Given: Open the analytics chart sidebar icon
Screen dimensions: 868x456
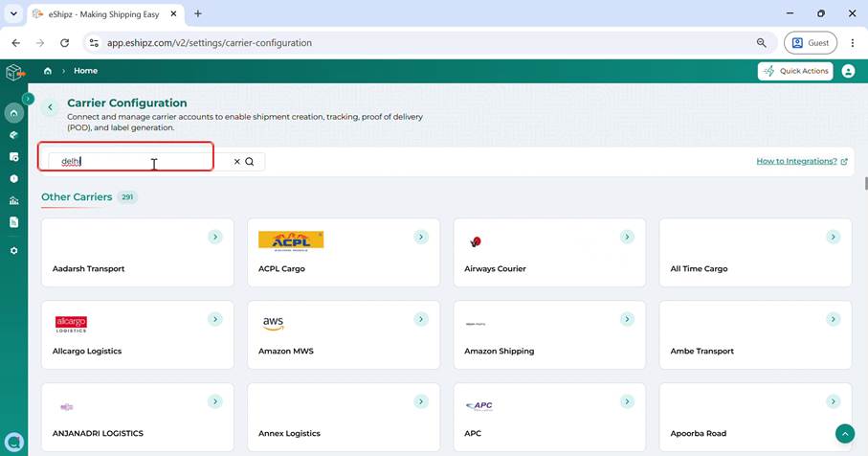Looking at the screenshot, I should coord(13,200).
